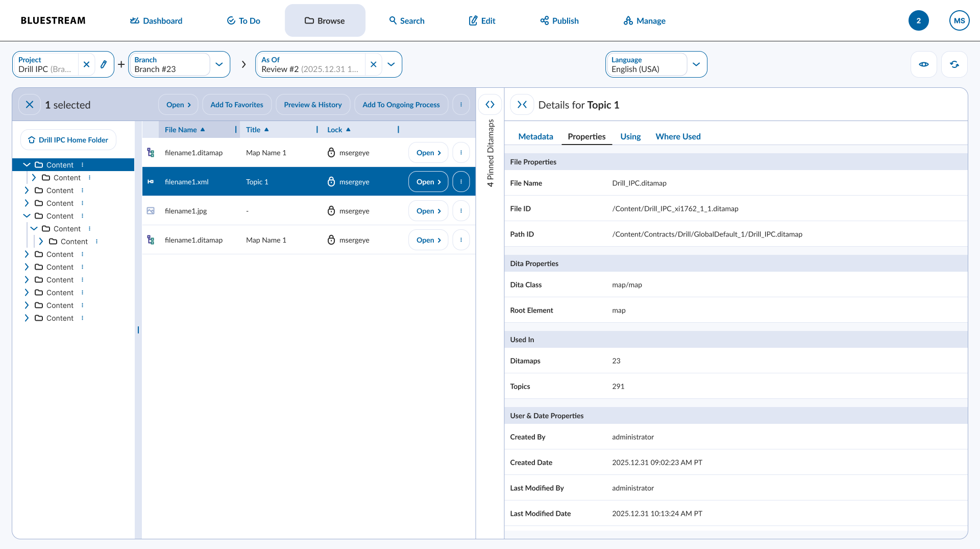Viewport: 980px width, 549px height.
Task: Collapse the selected Content folder
Action: click(x=27, y=165)
